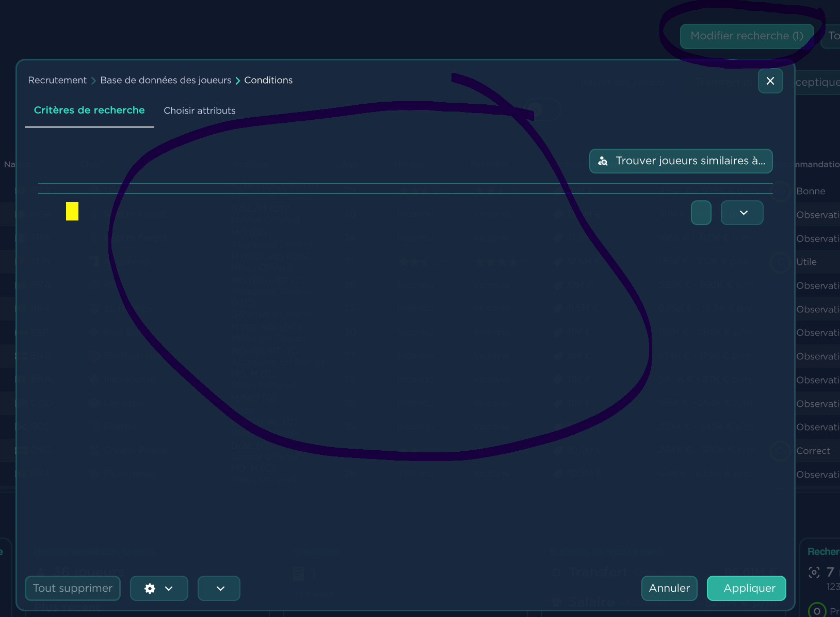Cancel changes with the Annuler button
The width and height of the screenshot is (840, 617).
[669, 588]
